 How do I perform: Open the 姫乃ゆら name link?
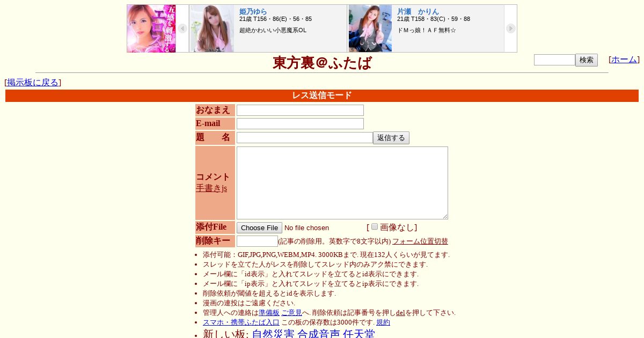coord(253,11)
